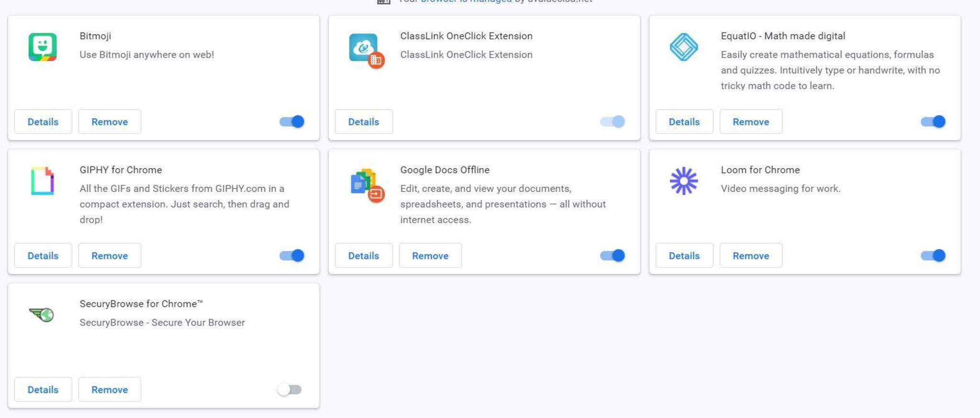Switch off Google Docs Offline toggle

612,256
